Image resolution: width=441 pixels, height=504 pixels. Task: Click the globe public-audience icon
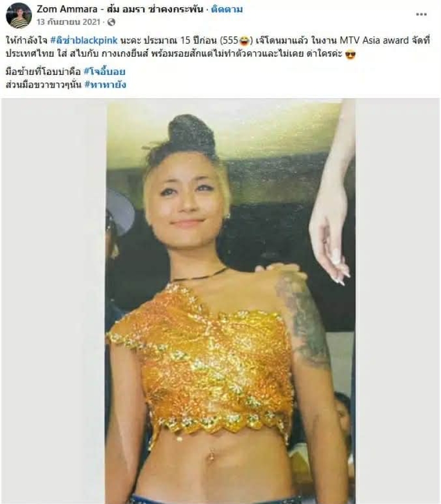click(111, 22)
